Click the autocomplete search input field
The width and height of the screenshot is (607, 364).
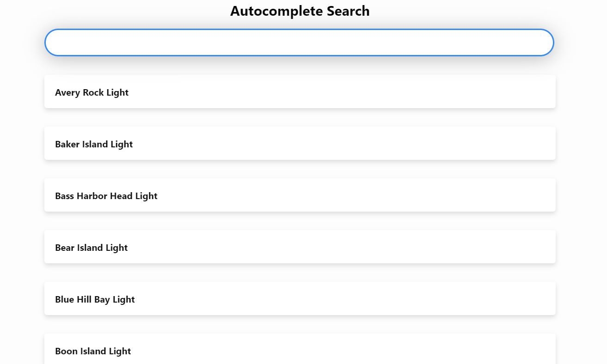pyautogui.click(x=299, y=42)
